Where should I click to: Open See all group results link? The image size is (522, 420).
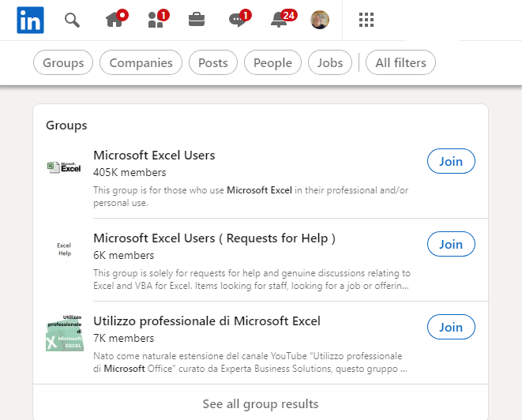click(261, 403)
